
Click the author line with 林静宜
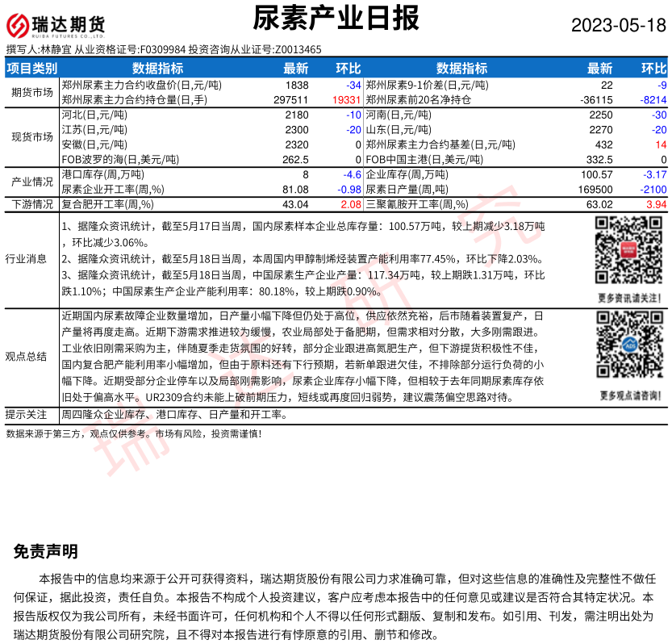tap(164, 50)
